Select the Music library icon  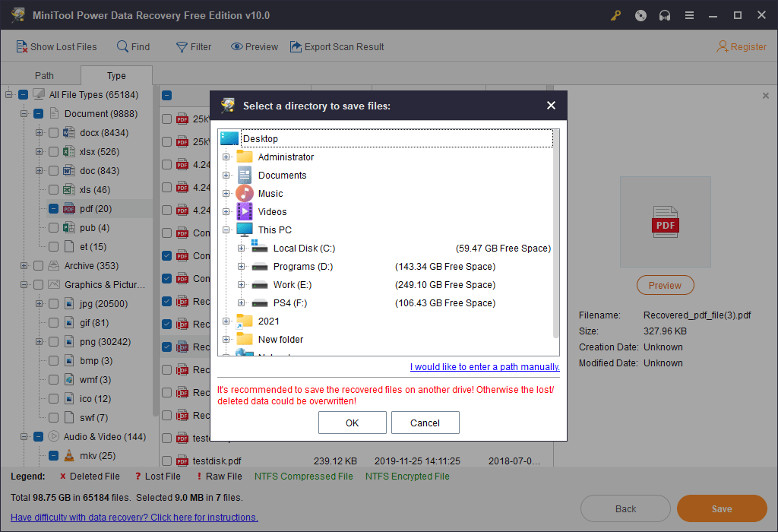[245, 194]
